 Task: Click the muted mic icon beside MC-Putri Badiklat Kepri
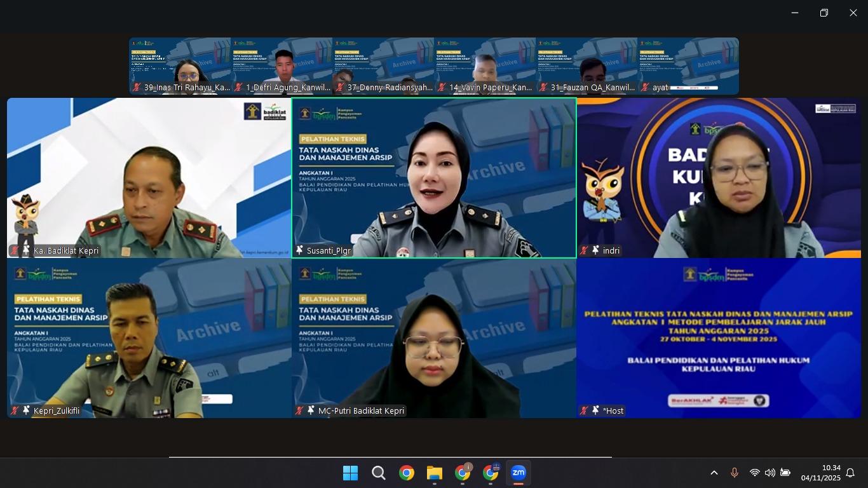coord(299,410)
